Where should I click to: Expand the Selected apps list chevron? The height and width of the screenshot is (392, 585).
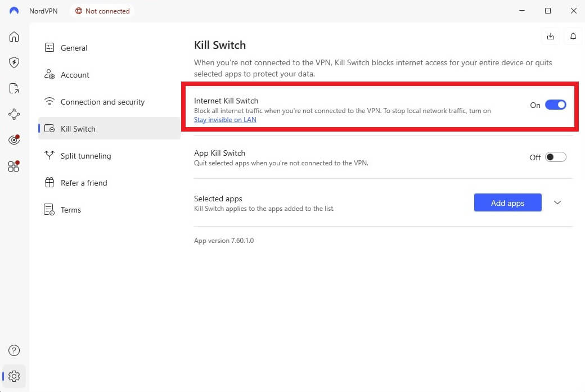click(x=557, y=202)
